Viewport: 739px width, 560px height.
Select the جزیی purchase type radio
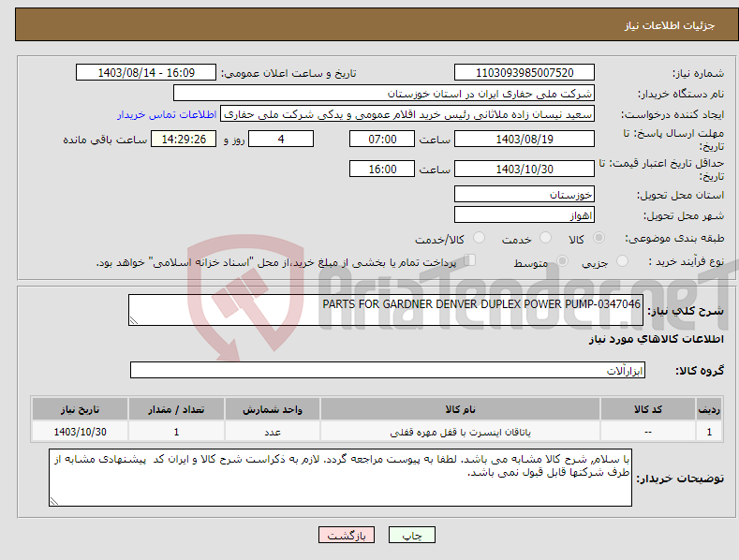click(x=622, y=261)
